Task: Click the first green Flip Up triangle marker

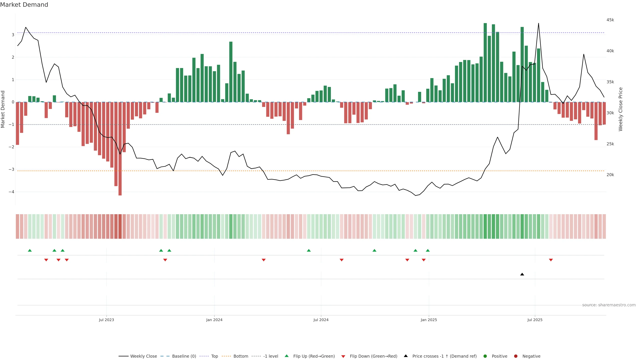Action: tap(30, 250)
